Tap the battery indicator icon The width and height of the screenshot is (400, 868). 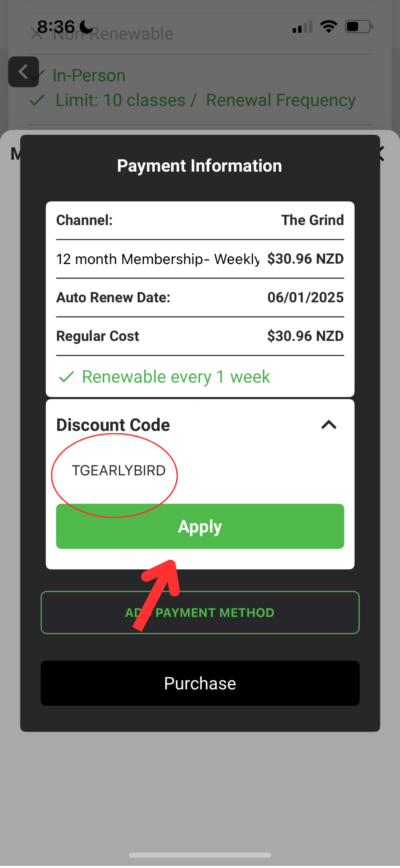pos(358,27)
